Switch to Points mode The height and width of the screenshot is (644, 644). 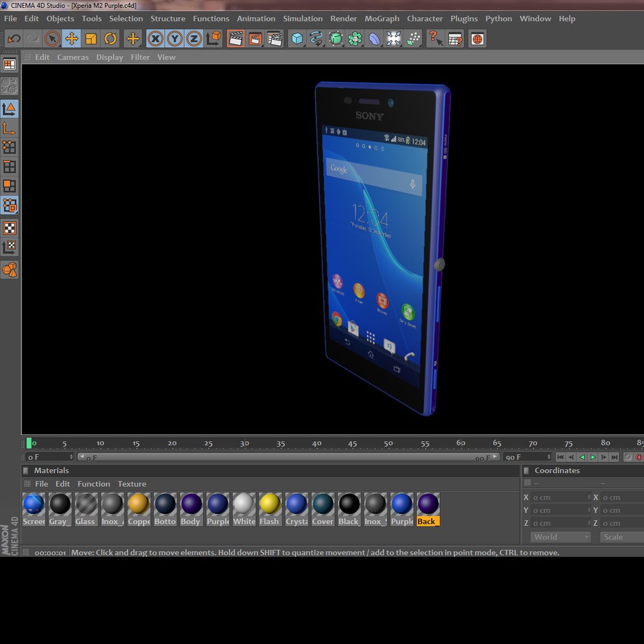(x=10, y=147)
